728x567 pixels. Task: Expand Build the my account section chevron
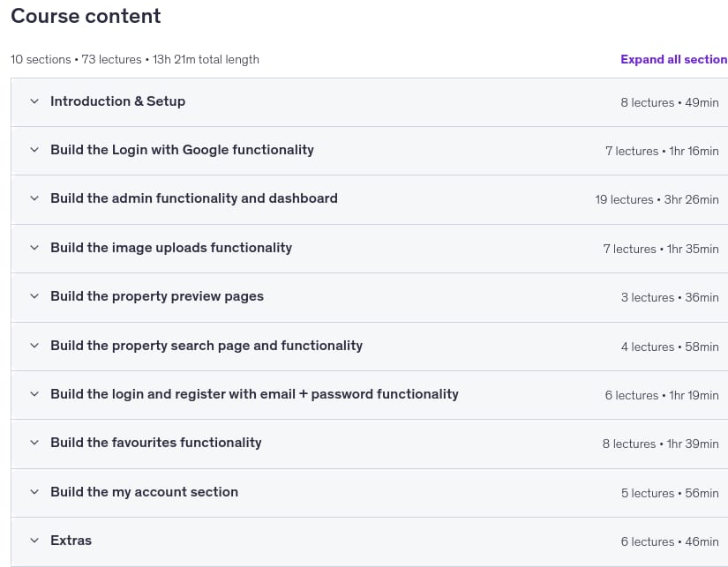click(x=34, y=492)
